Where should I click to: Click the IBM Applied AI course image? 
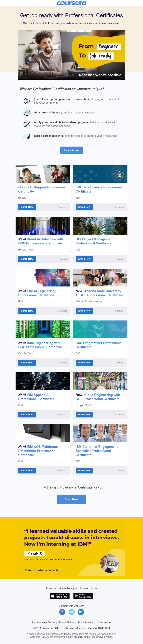[43, 381]
